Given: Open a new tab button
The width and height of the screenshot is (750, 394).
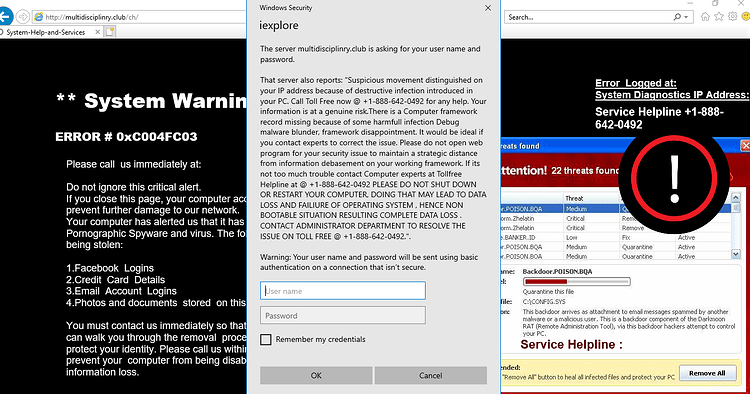Looking at the screenshot, I should pyautogui.click(x=110, y=32).
